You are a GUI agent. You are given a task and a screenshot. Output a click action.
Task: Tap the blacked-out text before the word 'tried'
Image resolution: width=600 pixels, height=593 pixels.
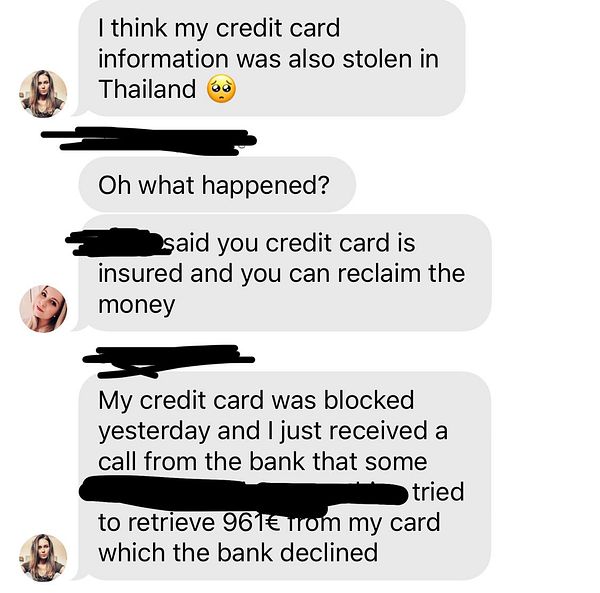[x=243, y=496]
